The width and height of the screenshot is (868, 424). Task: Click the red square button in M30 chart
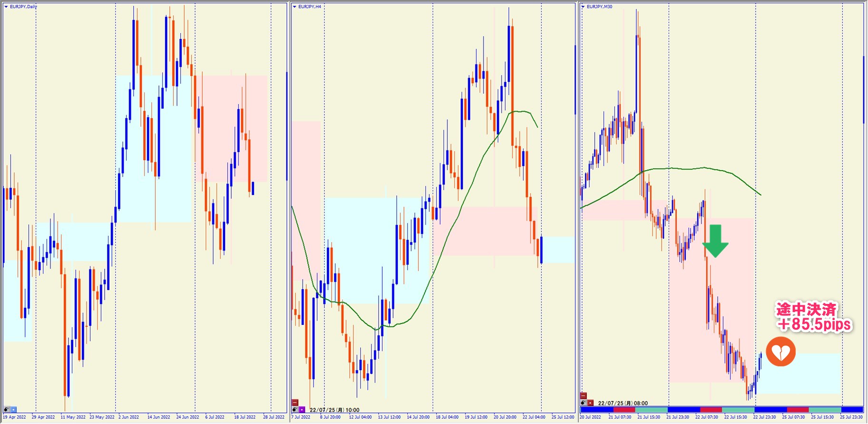[x=591, y=403]
